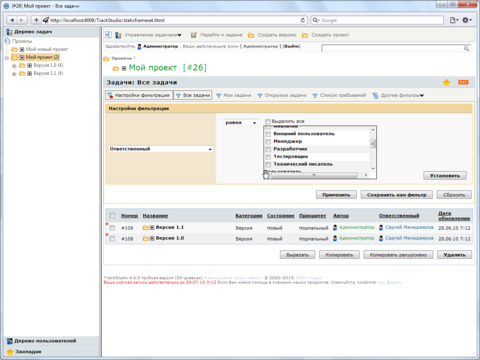This screenshot has height=360, width=480.
Task: Click the browser back arrow
Action: 12,20
